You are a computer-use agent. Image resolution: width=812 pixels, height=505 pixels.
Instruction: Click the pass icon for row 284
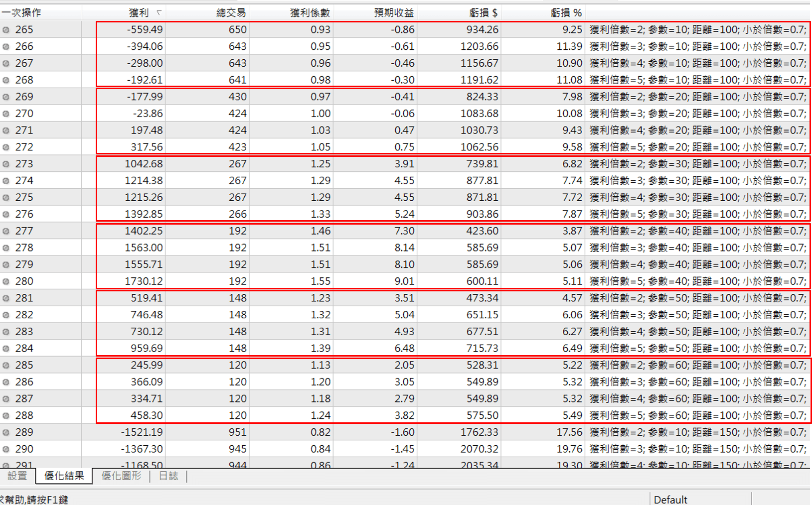coord(6,349)
